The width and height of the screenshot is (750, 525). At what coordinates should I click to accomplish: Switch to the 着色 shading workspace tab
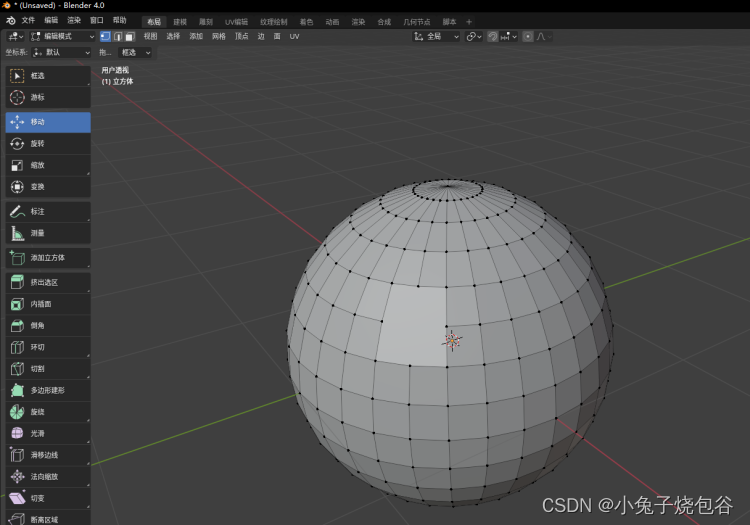pos(306,22)
